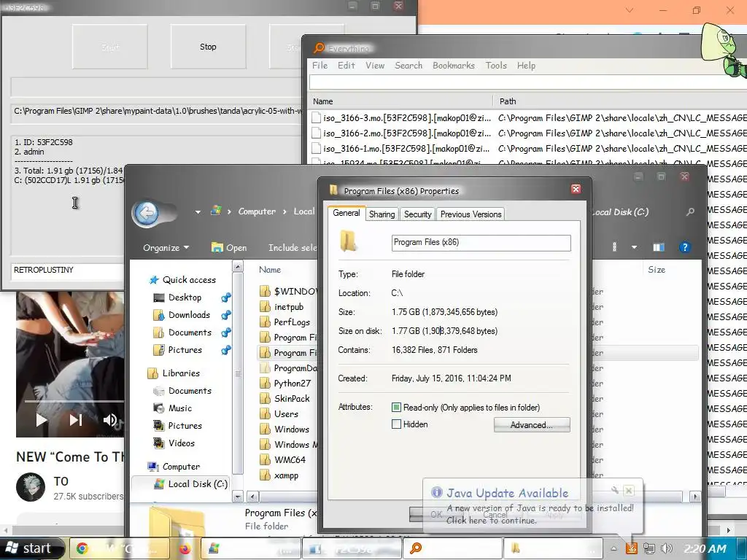This screenshot has width=747, height=560.
Task: Select iso_3166-1.mo file in Everything results
Action: (401, 149)
